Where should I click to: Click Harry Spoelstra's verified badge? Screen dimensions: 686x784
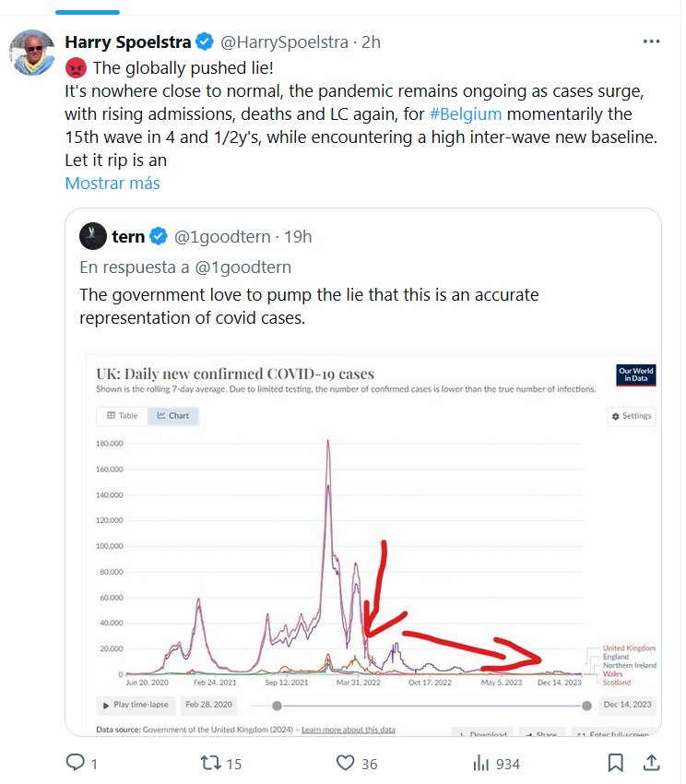pos(206,42)
